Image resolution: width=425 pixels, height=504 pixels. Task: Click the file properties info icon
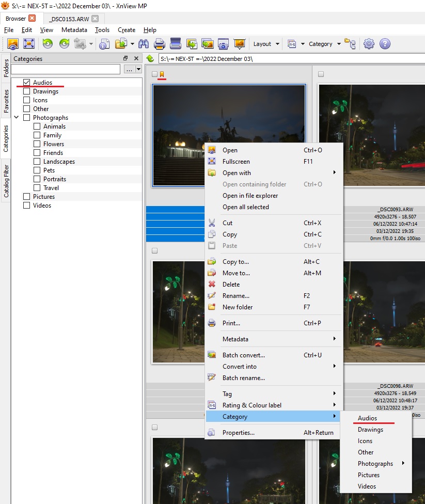(104, 44)
